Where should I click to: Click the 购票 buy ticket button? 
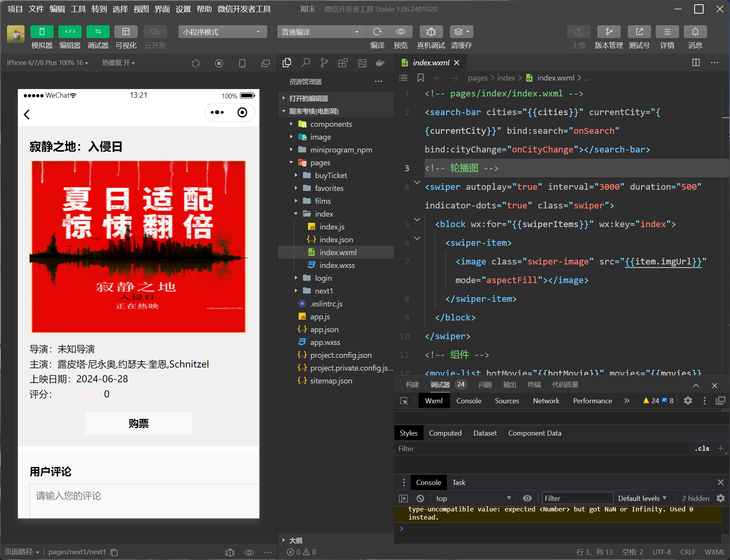click(x=139, y=423)
